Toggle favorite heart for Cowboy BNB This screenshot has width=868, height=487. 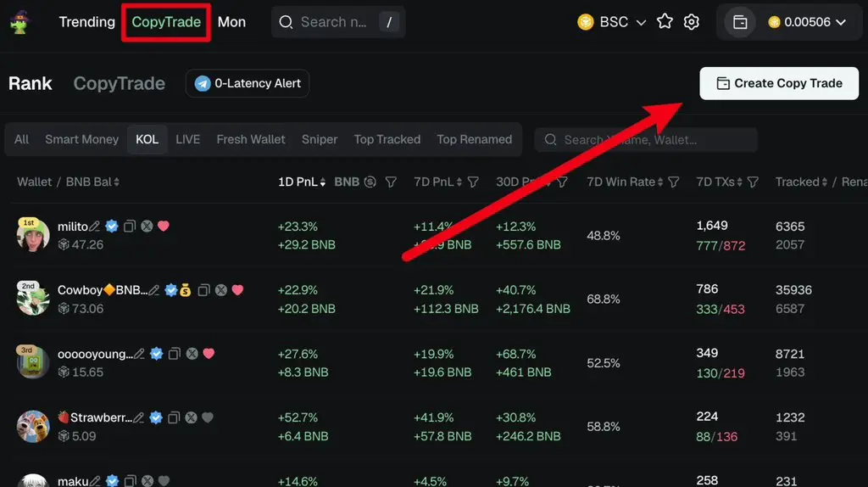pos(237,290)
